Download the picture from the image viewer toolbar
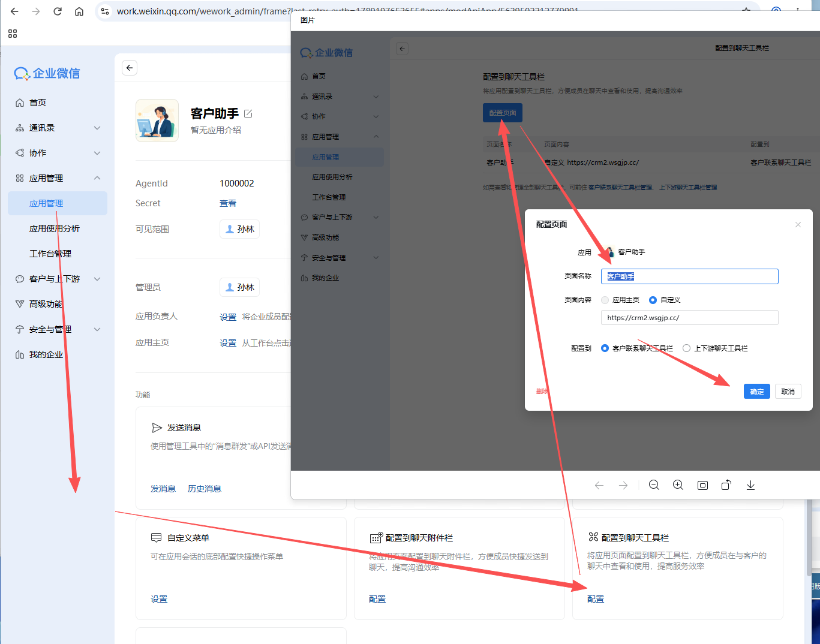Viewport: 820px width, 644px height. coord(750,485)
